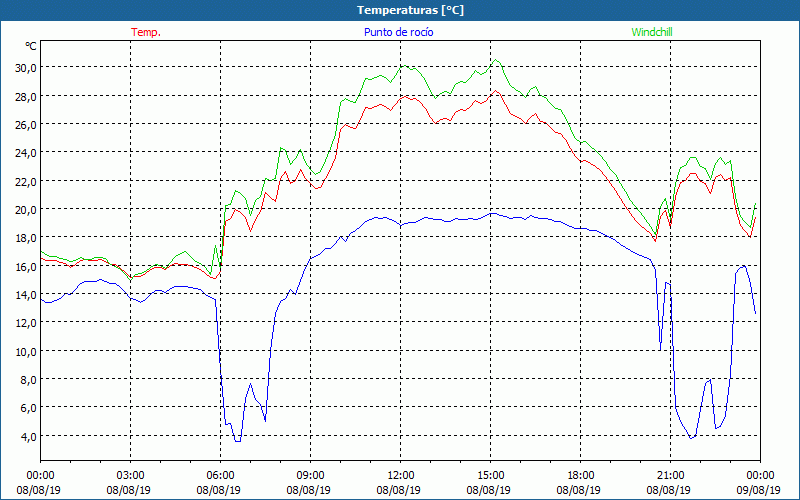This screenshot has width=800, height=500.
Task: Click the °C unit label
Action: pyautogui.click(x=31, y=46)
